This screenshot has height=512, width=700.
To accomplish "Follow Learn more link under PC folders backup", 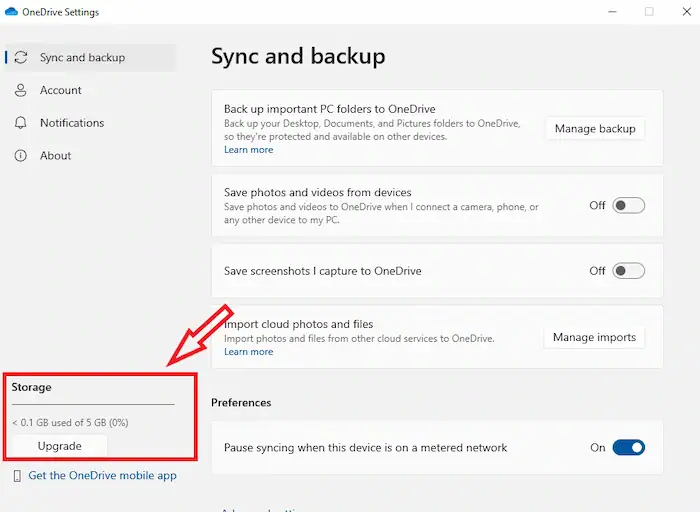I will (248, 150).
